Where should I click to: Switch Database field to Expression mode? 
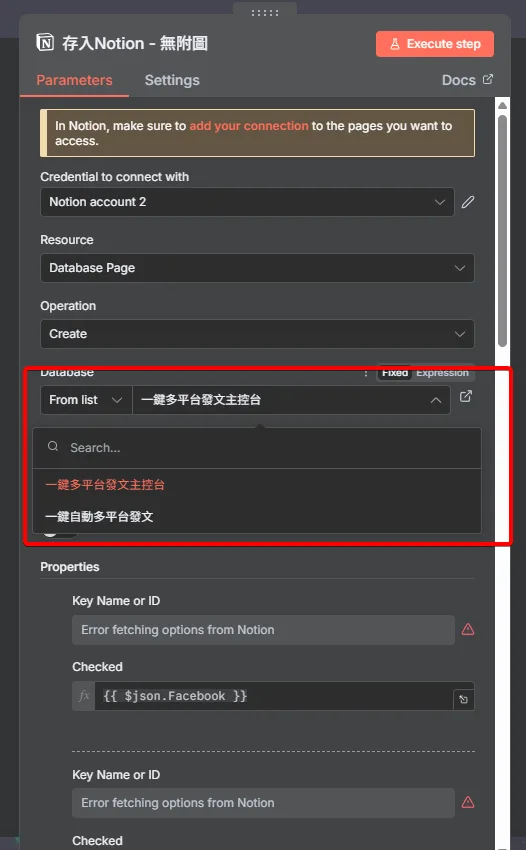pos(442,373)
